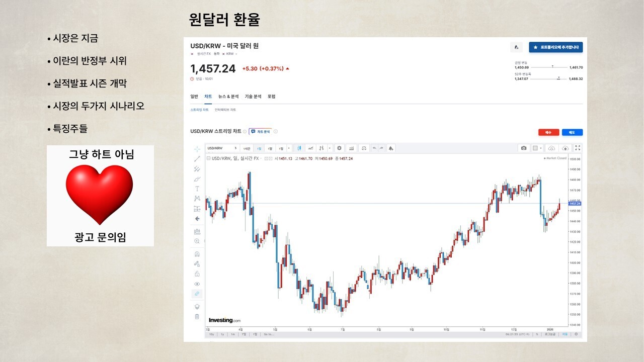The width and height of the screenshot is (644, 362).
Task: Switch to the 뉴스 & 분석 tab
Action: tap(228, 97)
